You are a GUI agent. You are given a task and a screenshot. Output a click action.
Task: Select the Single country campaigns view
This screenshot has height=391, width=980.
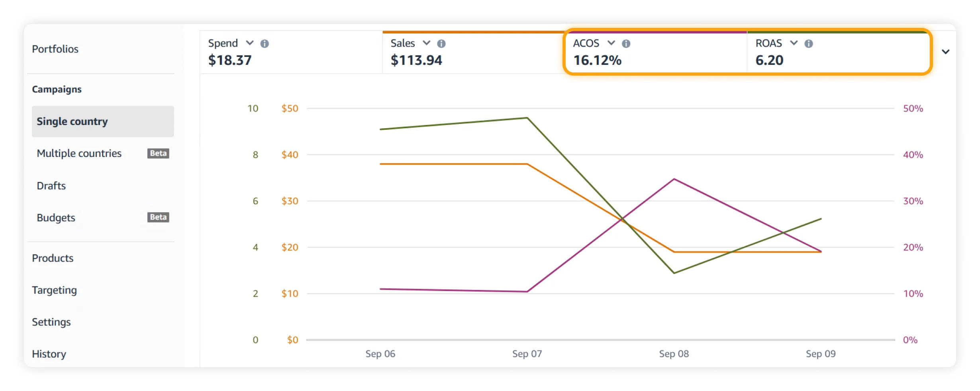73,121
